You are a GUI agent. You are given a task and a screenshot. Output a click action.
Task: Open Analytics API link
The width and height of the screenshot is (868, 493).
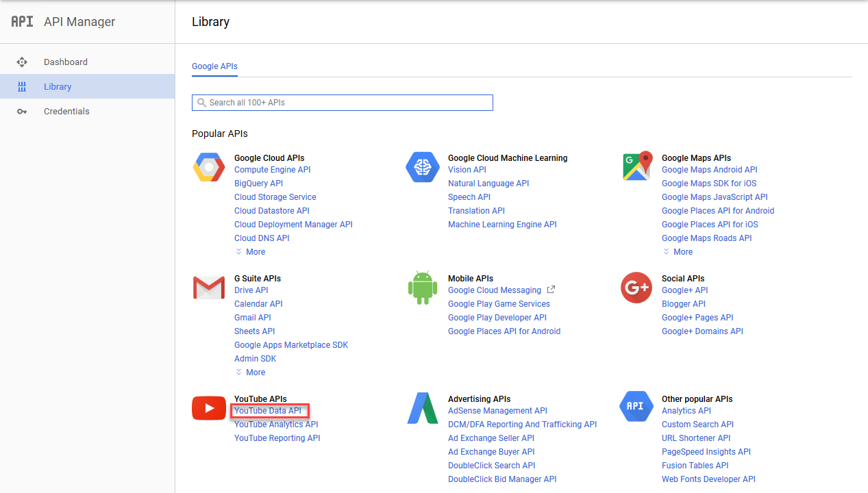(686, 411)
